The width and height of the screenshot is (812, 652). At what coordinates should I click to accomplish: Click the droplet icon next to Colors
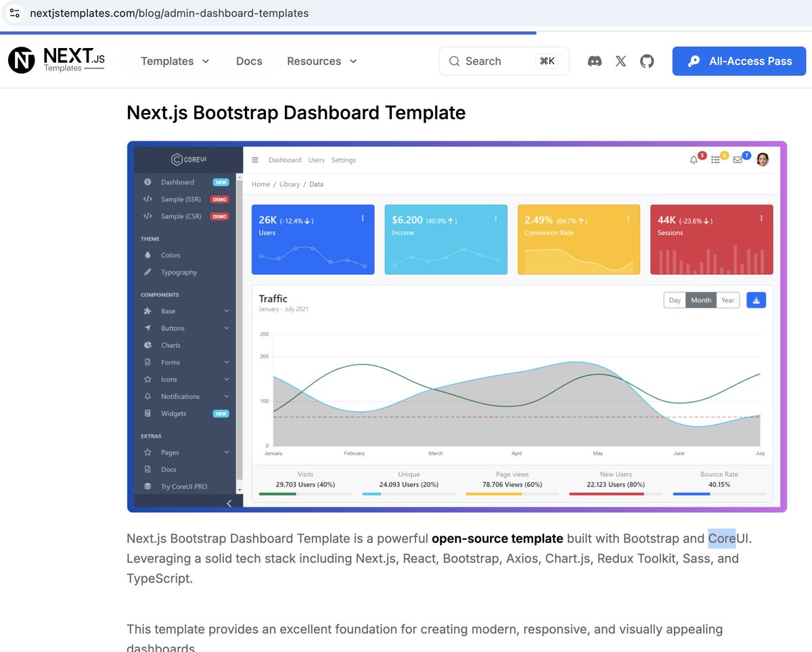[148, 255]
